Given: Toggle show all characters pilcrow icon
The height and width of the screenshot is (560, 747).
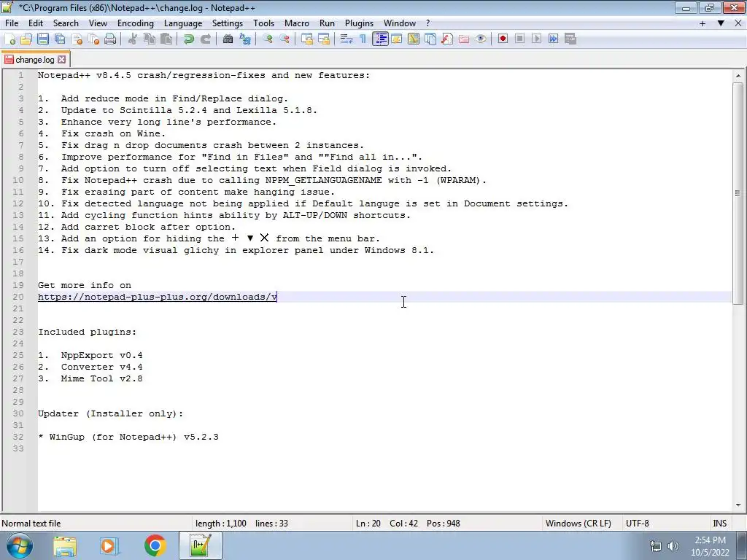Looking at the screenshot, I should pyautogui.click(x=363, y=39).
